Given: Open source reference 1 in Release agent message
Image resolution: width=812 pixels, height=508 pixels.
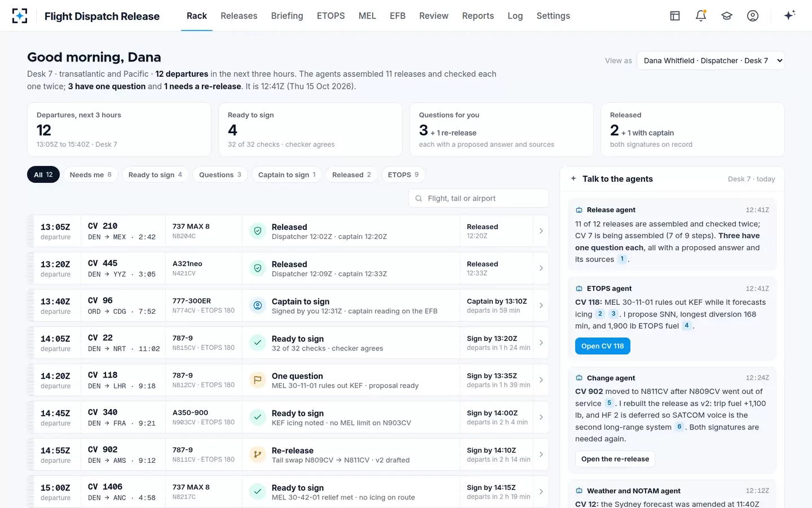Looking at the screenshot, I should click(622, 259).
